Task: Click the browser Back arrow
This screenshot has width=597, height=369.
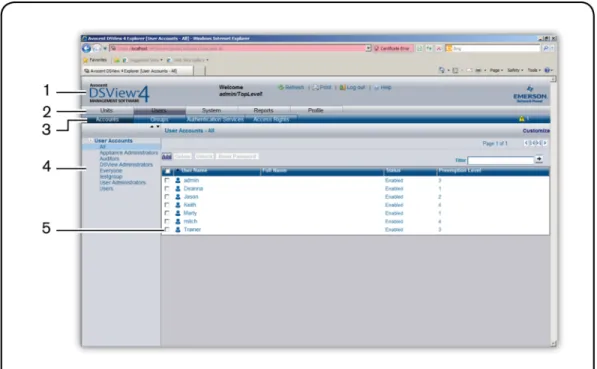Action: click(86, 48)
